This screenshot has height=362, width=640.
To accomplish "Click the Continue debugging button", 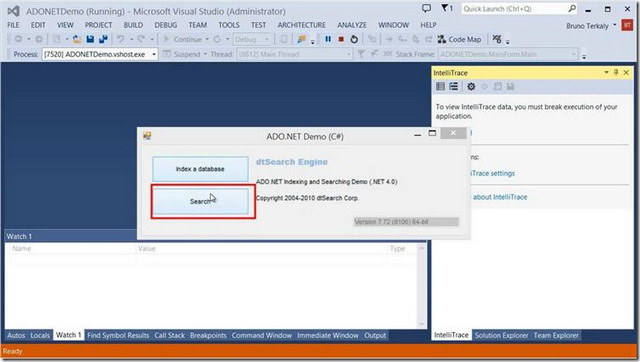I will (x=183, y=39).
